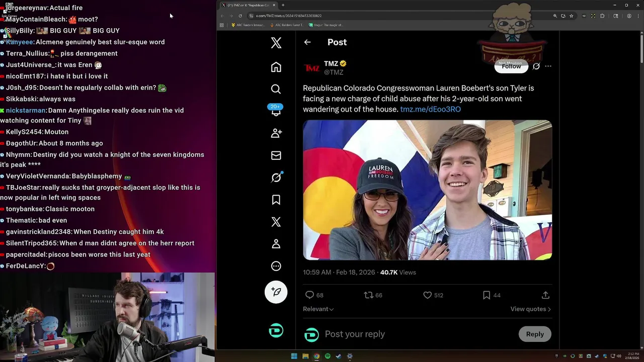Open the Profile person icon
This screenshot has height=362, width=644.
[276, 244]
